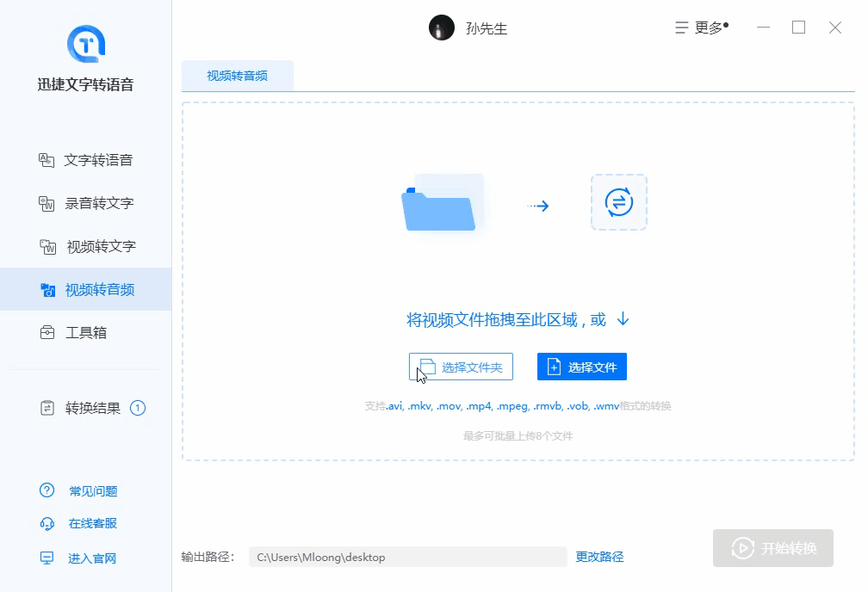
Task: Click the supported formats hint text
Action: click(518, 406)
